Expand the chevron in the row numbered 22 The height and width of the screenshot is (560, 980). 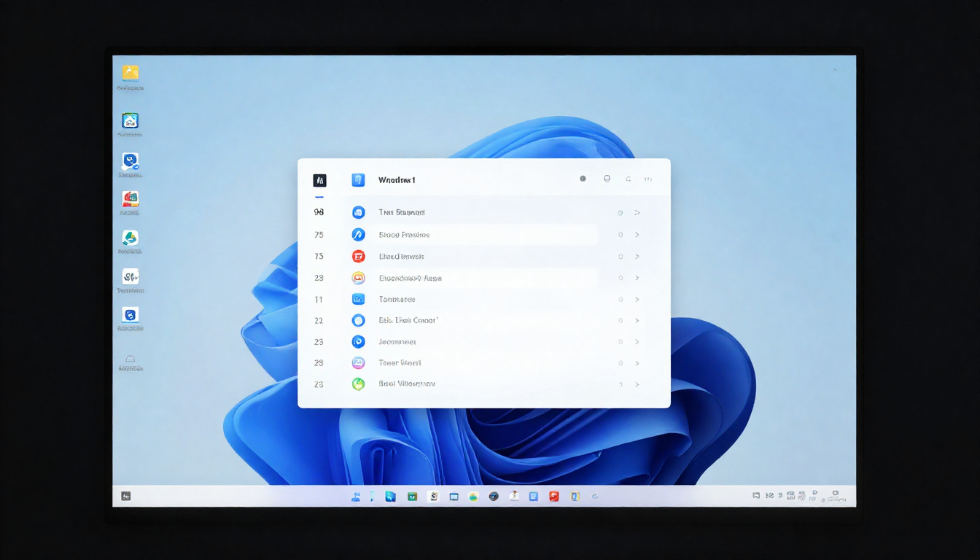[x=637, y=320]
